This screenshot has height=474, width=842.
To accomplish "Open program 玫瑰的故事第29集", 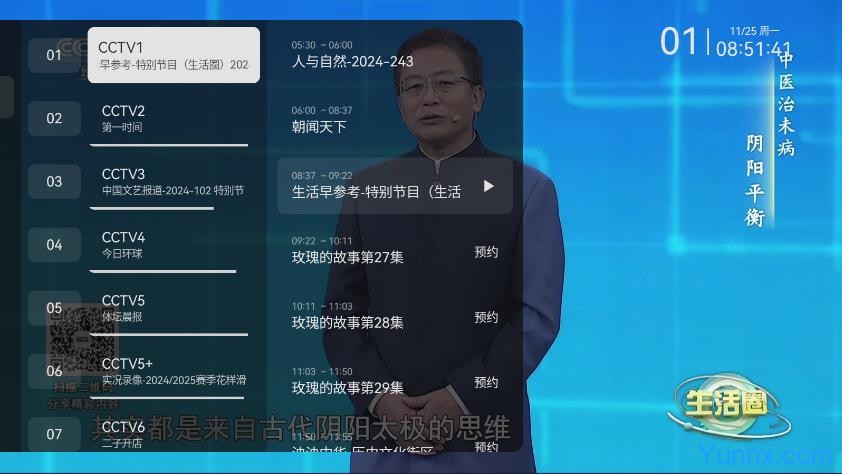I will click(x=347, y=388).
